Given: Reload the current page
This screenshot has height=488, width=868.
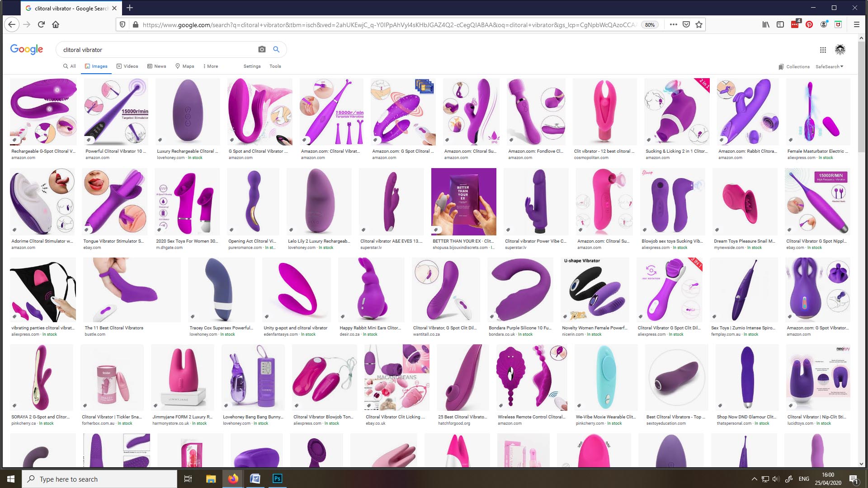Looking at the screenshot, I should pyautogui.click(x=41, y=24).
